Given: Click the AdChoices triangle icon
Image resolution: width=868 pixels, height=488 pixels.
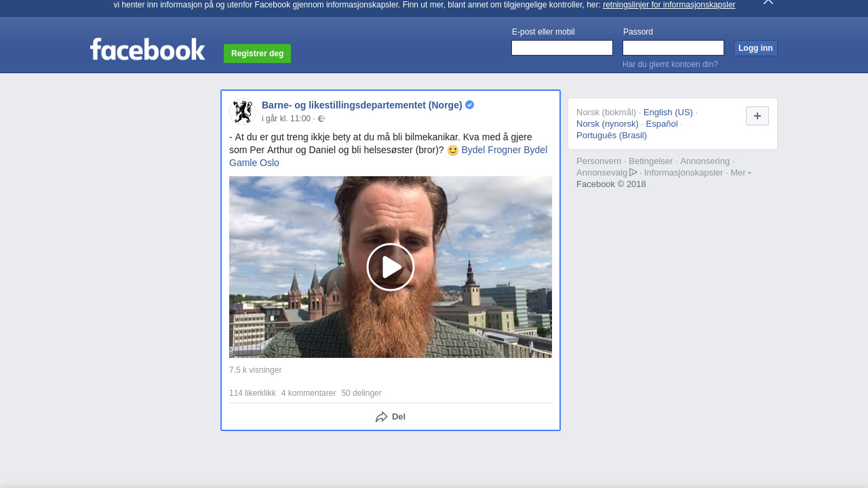Looking at the screenshot, I should [x=633, y=172].
